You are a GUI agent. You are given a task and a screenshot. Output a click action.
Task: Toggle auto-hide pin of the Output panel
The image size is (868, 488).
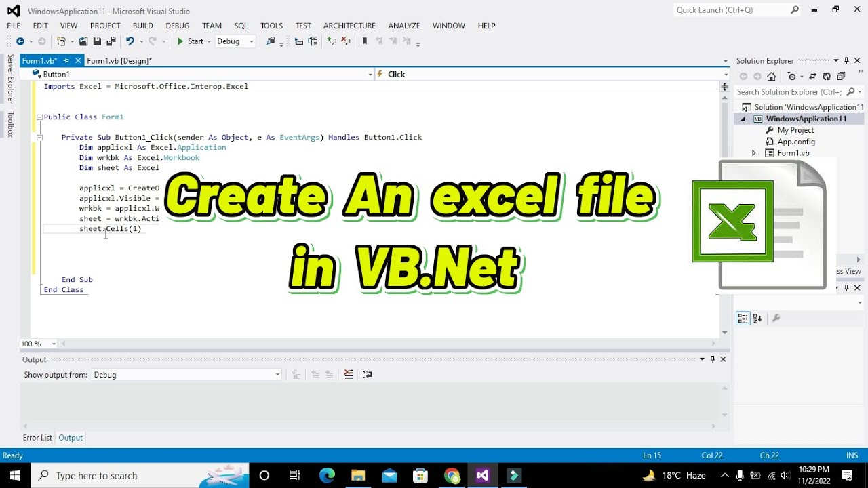tap(713, 359)
